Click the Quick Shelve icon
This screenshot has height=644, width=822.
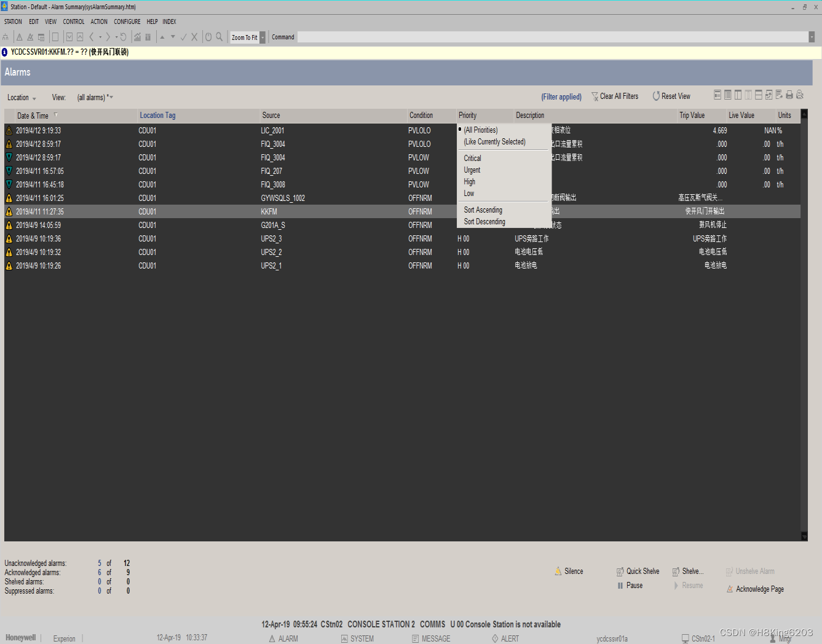(x=620, y=571)
